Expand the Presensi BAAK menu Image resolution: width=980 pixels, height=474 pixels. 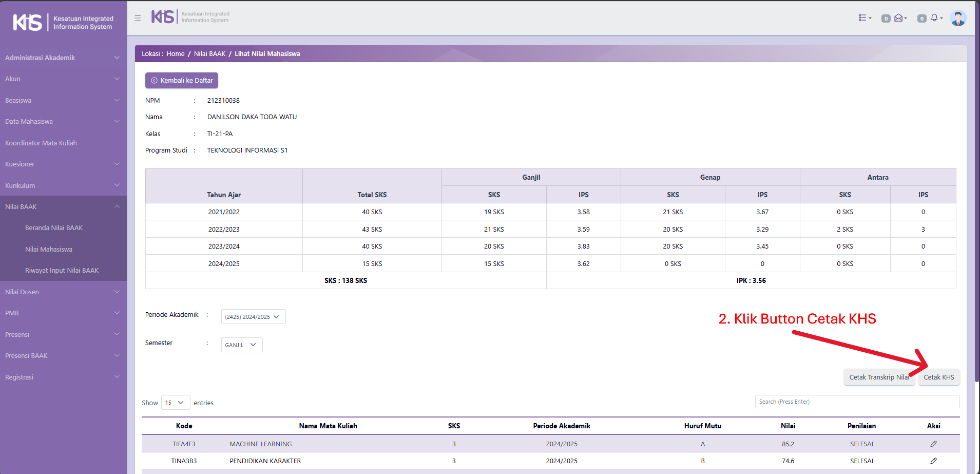click(x=63, y=355)
